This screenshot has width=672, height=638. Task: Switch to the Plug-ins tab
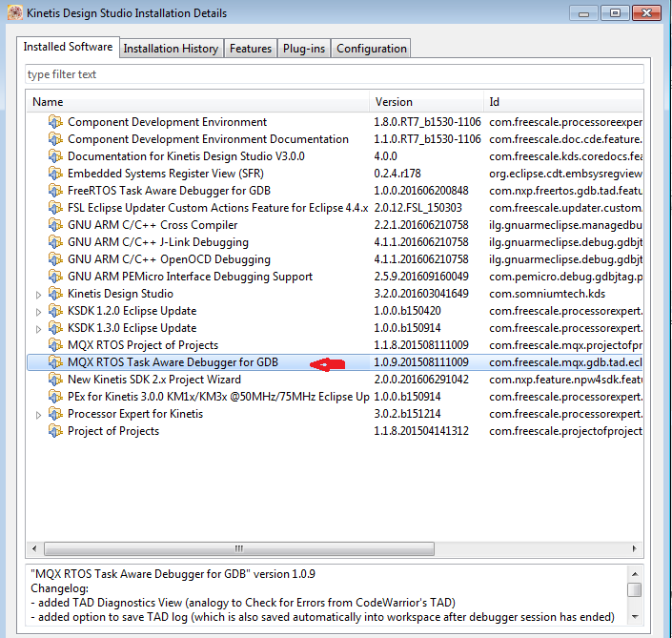pos(304,49)
